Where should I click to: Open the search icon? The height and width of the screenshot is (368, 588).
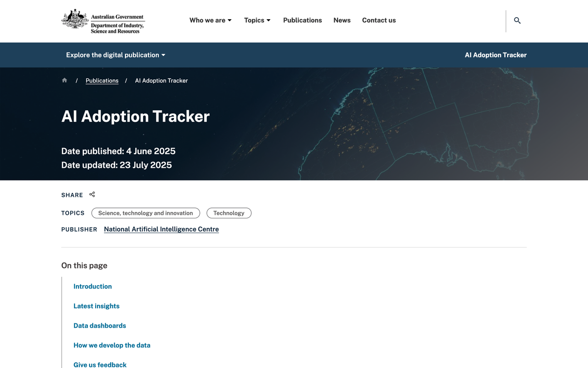(517, 21)
